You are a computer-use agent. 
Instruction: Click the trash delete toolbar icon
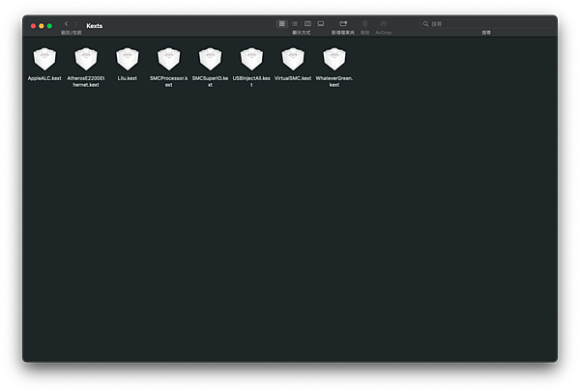click(x=364, y=23)
